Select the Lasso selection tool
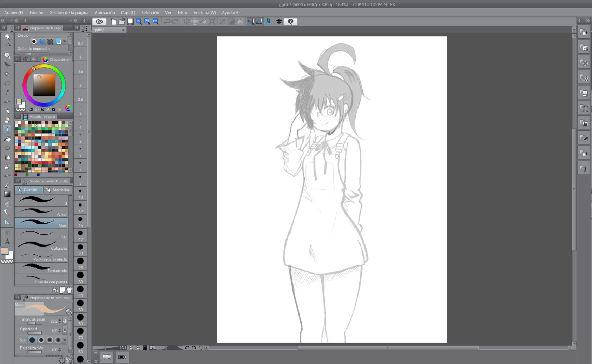Screen dimensions: 592x364 tap(7, 83)
